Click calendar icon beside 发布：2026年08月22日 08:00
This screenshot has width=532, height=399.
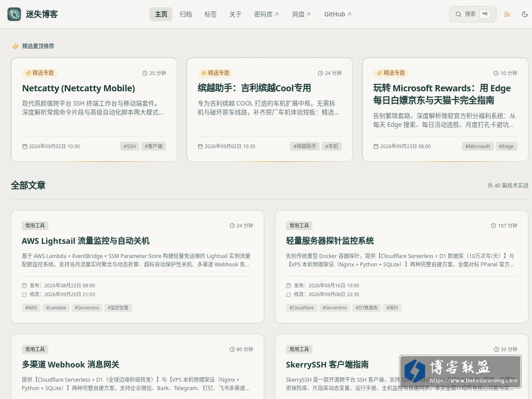click(24, 286)
